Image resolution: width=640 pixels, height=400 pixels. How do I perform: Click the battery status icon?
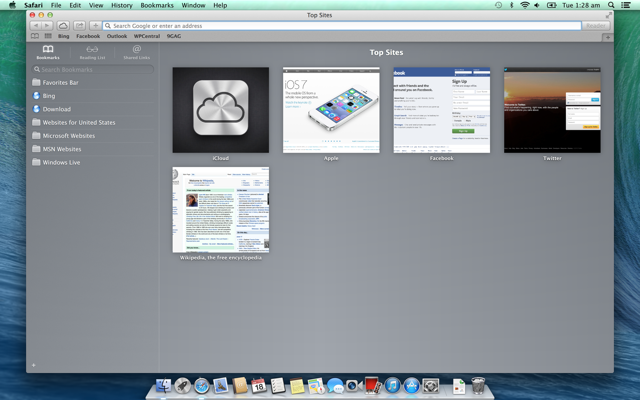(x=551, y=5)
